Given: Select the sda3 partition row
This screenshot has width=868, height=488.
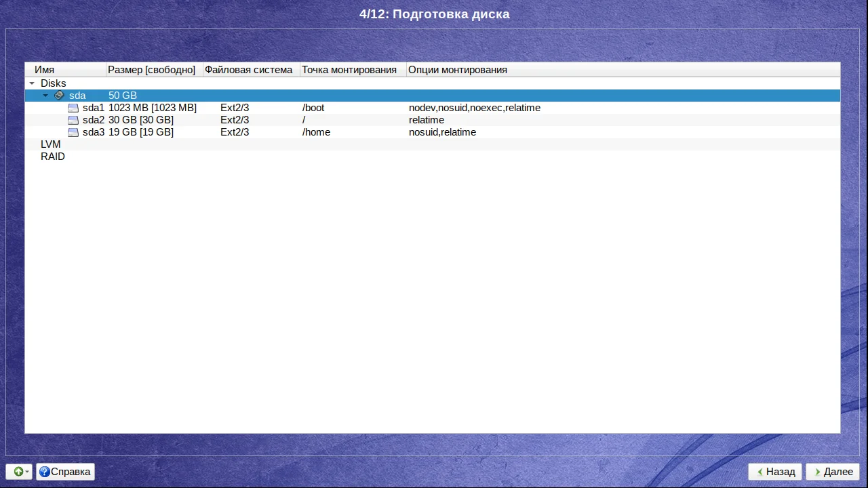Looking at the screenshot, I should point(433,132).
